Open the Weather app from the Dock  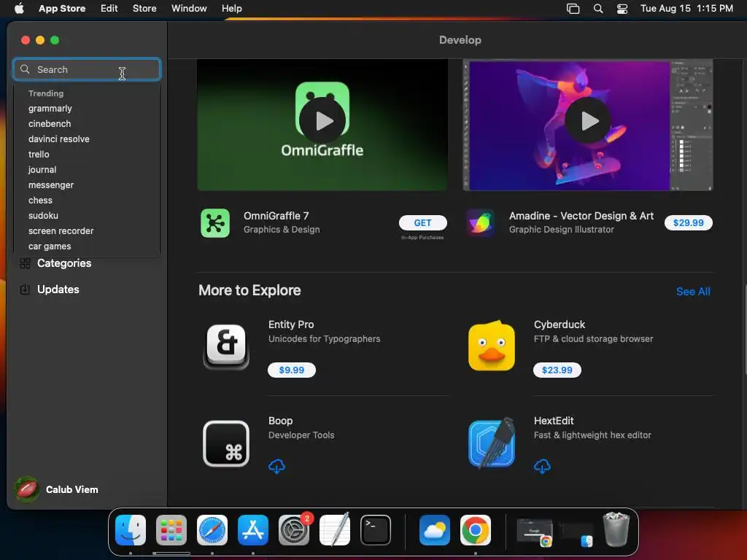pyautogui.click(x=435, y=530)
